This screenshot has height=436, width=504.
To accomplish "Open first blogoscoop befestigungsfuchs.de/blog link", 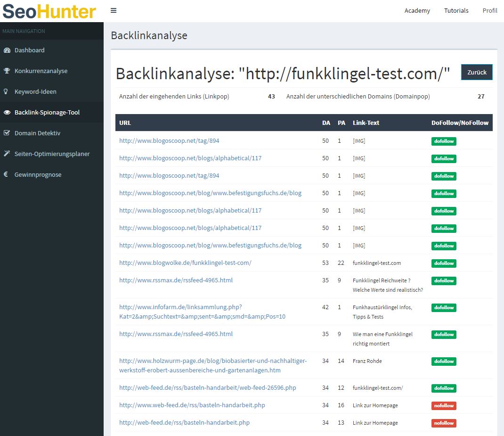I will [210, 193].
